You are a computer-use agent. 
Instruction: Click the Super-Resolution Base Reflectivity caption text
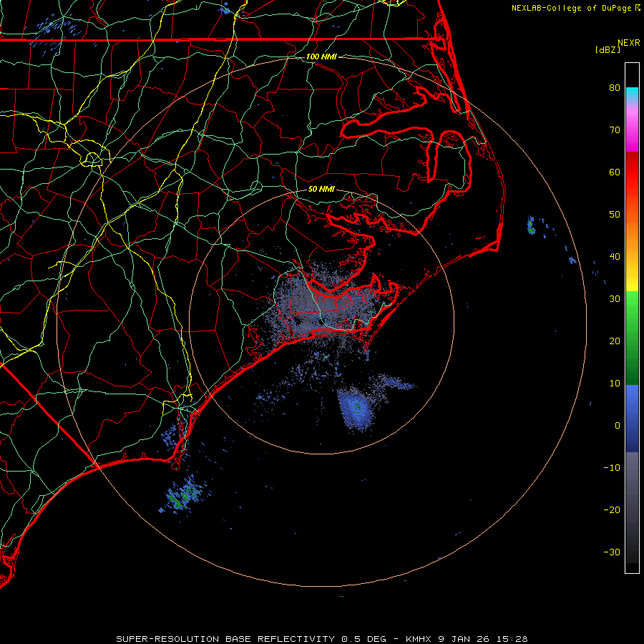click(321, 639)
